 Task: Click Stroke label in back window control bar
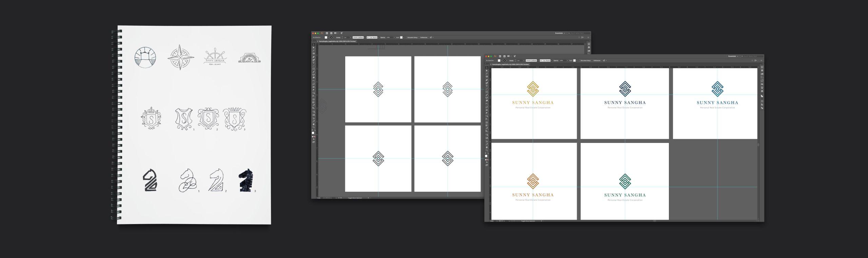point(338,37)
